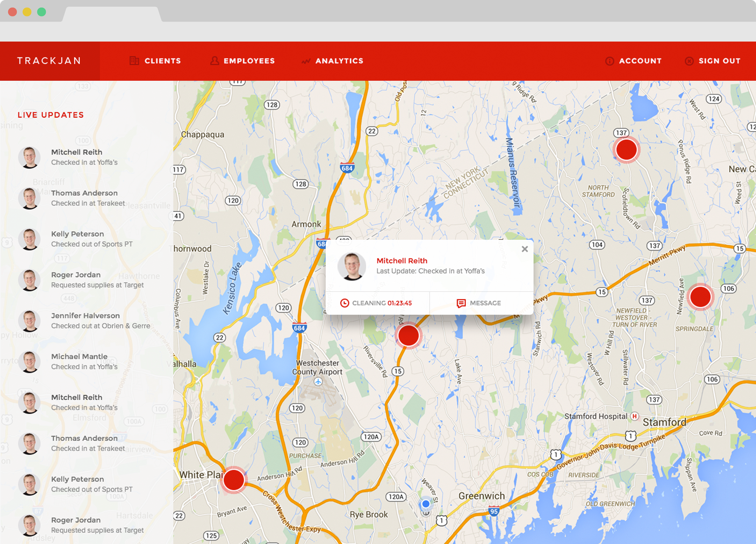Click the Clients building icon

(x=134, y=61)
